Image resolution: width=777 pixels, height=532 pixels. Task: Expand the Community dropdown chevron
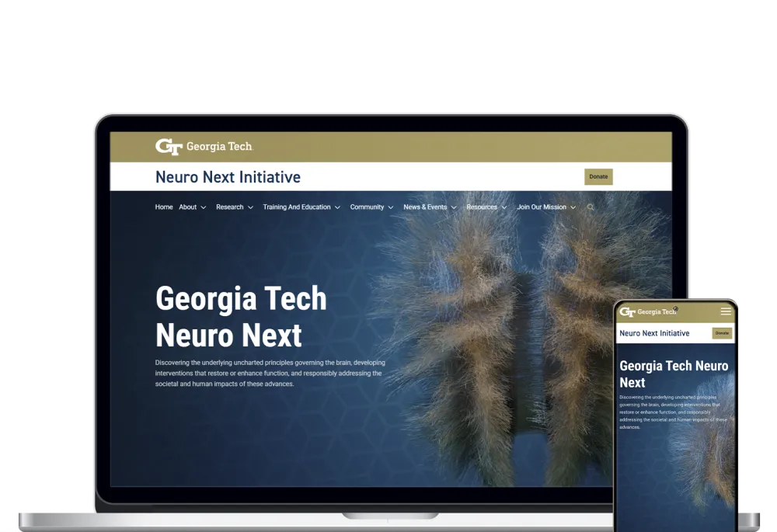[x=391, y=208]
